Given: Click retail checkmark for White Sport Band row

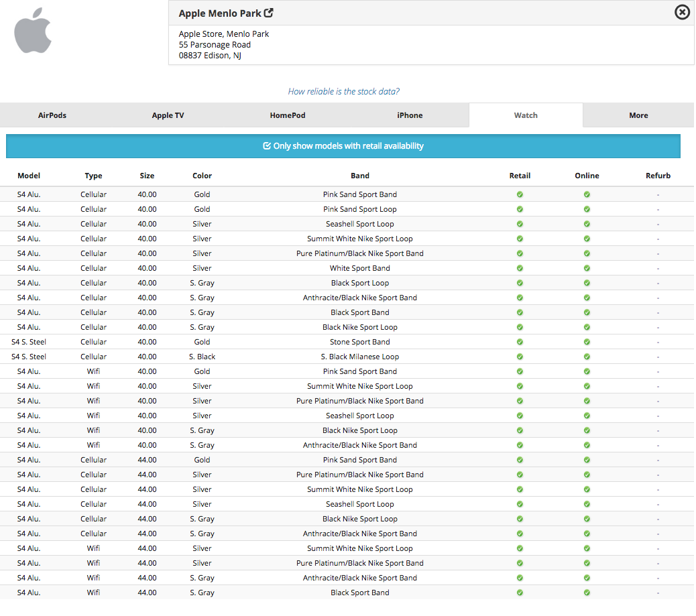Looking at the screenshot, I should click(520, 269).
